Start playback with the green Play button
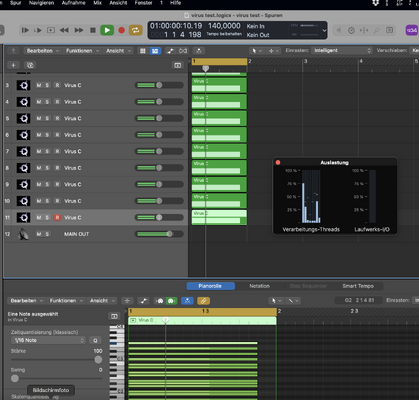The height and width of the screenshot is (400, 419). pos(107,30)
